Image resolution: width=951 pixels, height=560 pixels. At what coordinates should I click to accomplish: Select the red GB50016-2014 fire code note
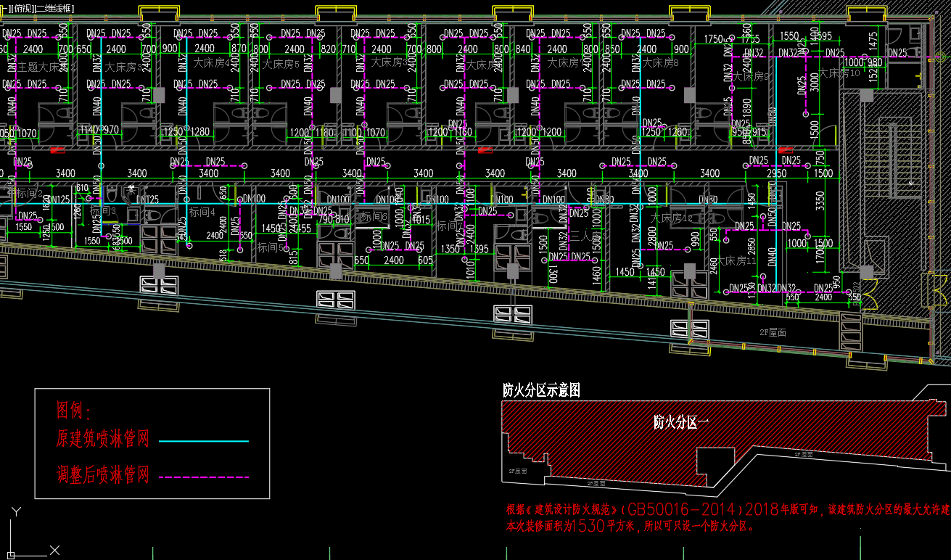725,509
